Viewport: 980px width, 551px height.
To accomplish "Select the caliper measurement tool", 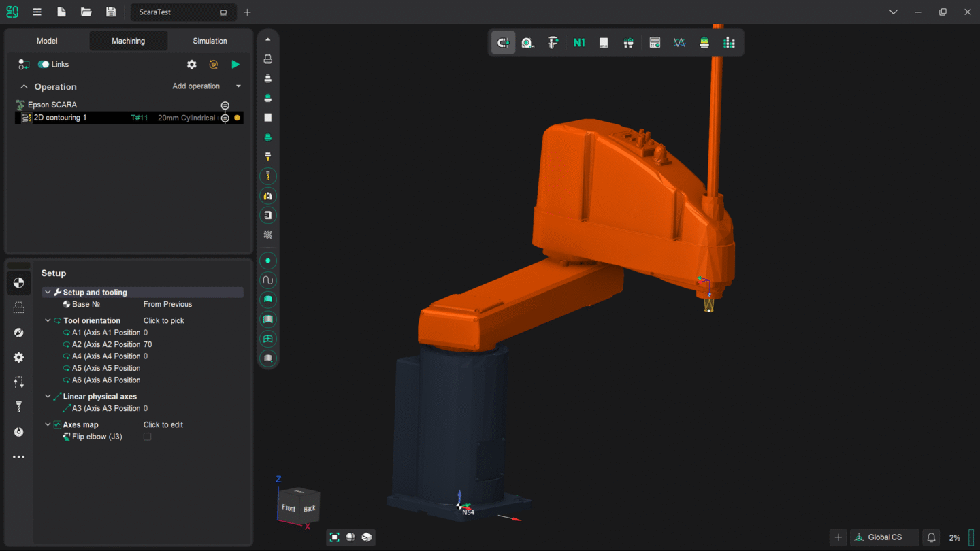I will click(x=553, y=42).
